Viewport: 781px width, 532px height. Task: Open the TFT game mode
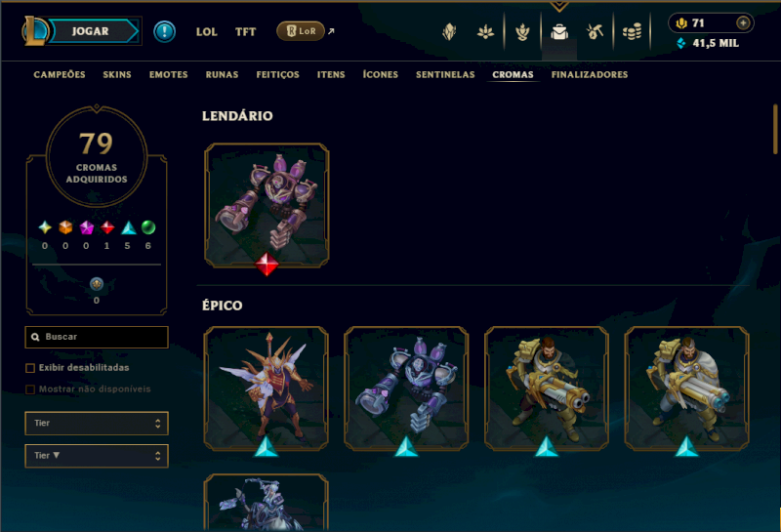click(x=246, y=32)
